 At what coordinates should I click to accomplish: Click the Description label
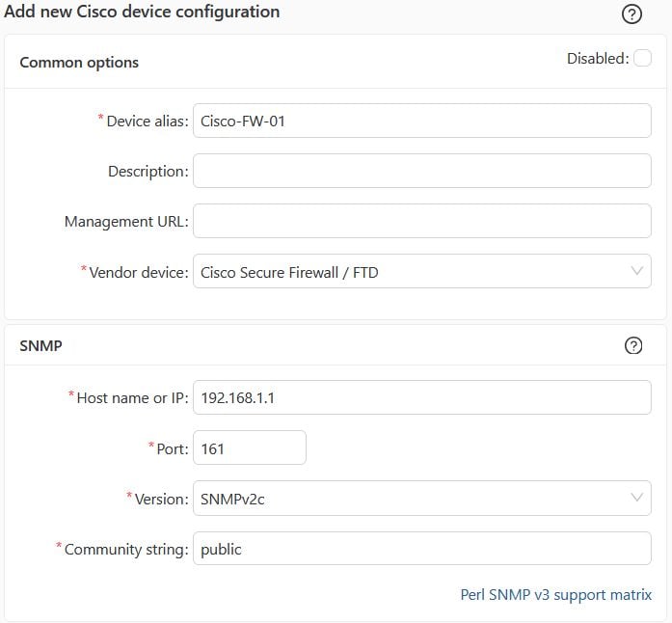tap(148, 172)
